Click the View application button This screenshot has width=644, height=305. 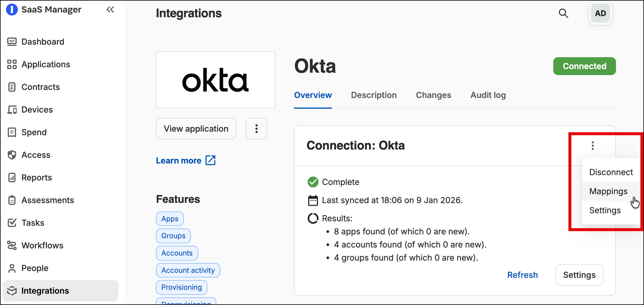(x=196, y=129)
